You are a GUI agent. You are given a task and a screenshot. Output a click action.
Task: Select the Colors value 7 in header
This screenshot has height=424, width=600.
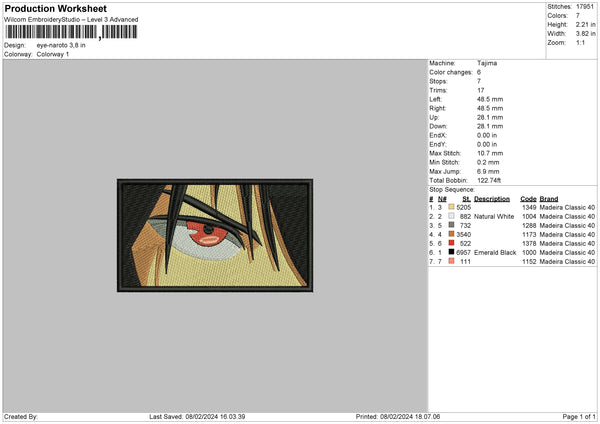click(x=578, y=16)
